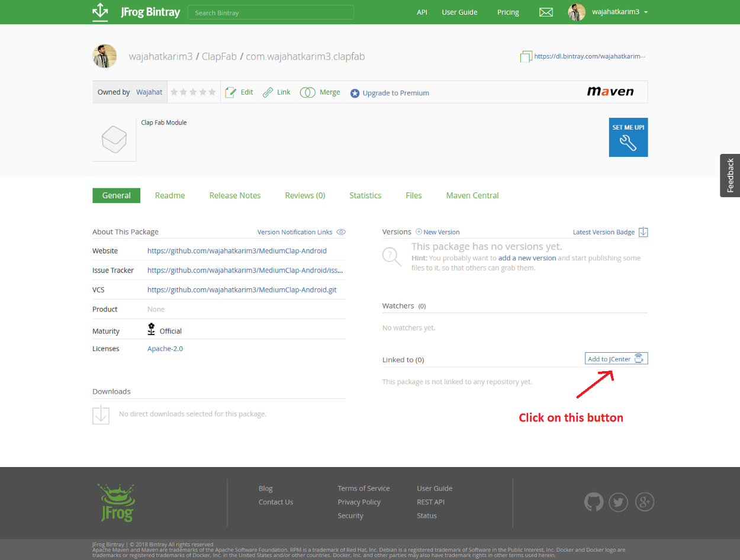Open the footer User Guide link
The image size is (740, 560).
tap(435, 488)
